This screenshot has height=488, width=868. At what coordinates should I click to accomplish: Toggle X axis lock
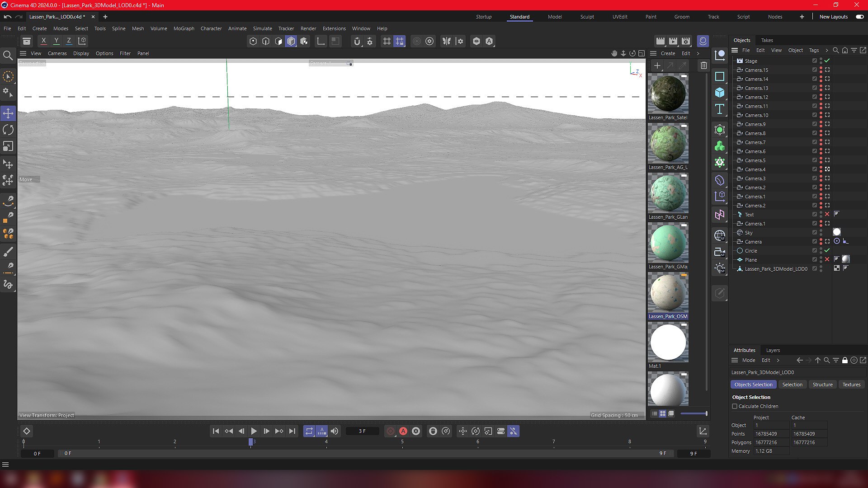44,41
